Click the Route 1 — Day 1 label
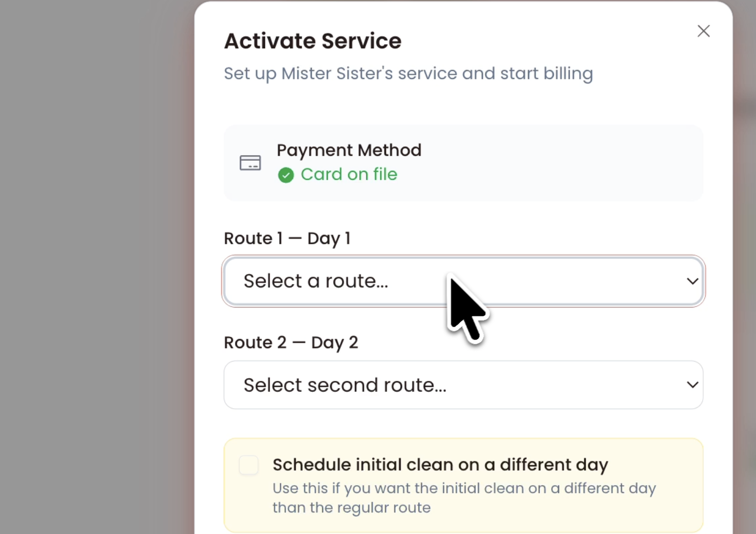Viewport: 756px width, 534px height. [x=287, y=238]
